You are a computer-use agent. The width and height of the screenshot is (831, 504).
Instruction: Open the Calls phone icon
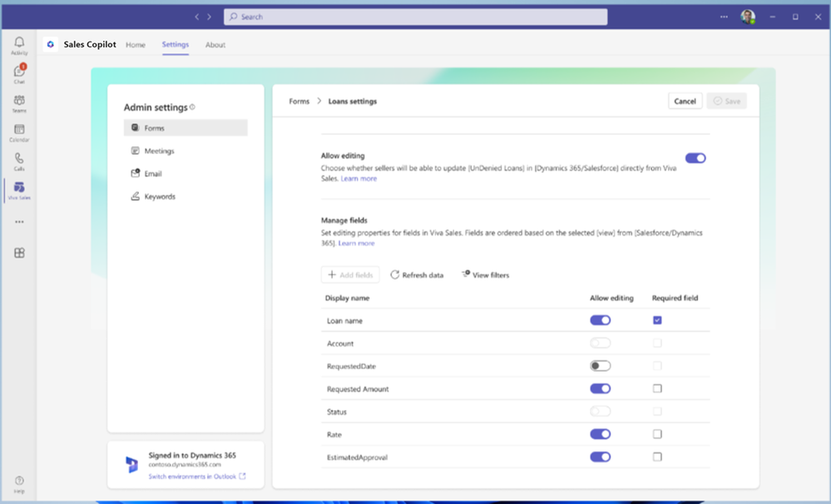point(19,159)
